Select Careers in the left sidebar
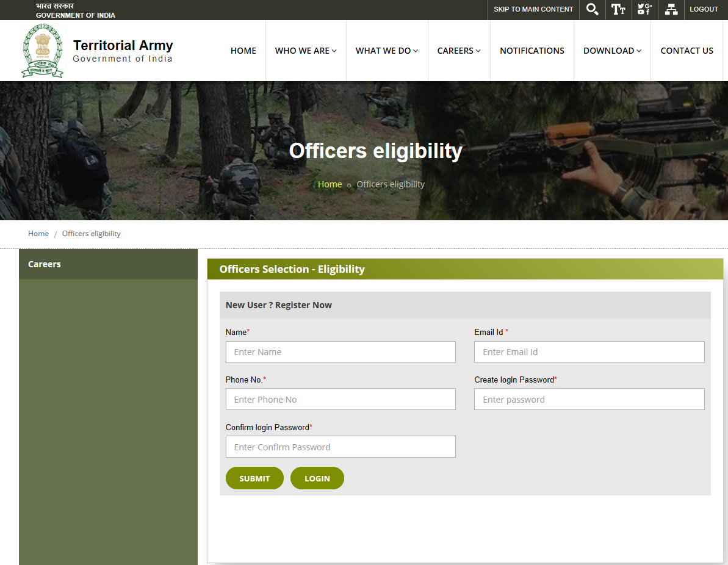Image resolution: width=728 pixels, height=565 pixels. coord(44,264)
